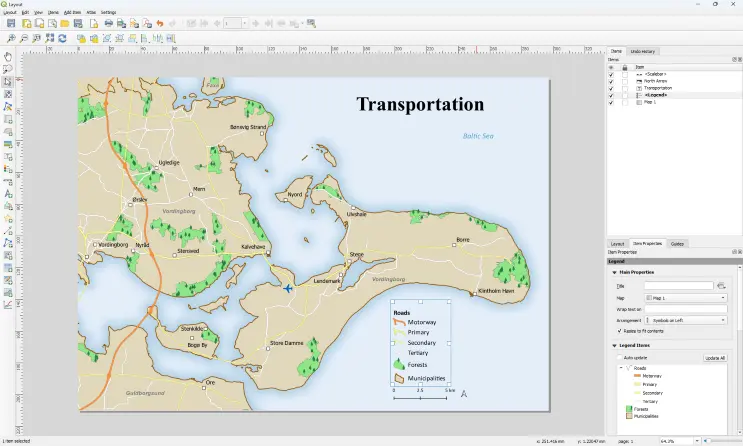Select the Zoom tool in left toolbox
This screenshot has height=446, width=743.
pyautogui.click(x=8, y=69)
